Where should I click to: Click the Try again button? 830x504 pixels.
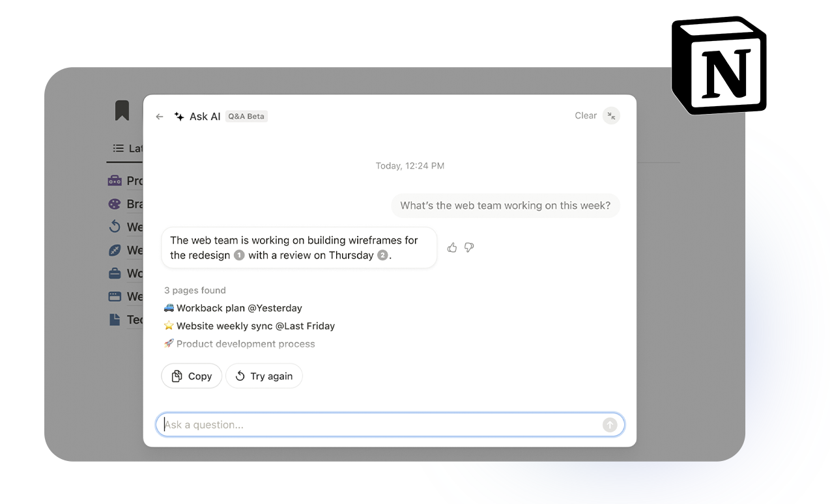(x=264, y=376)
